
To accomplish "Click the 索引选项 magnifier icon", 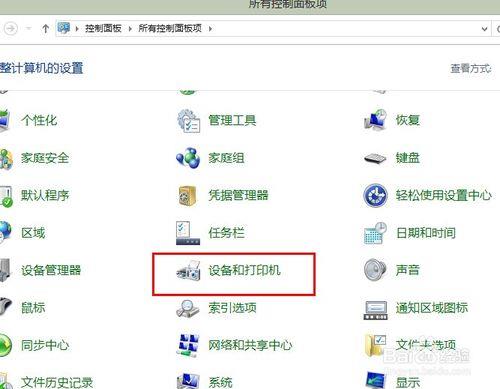I will point(188,308).
